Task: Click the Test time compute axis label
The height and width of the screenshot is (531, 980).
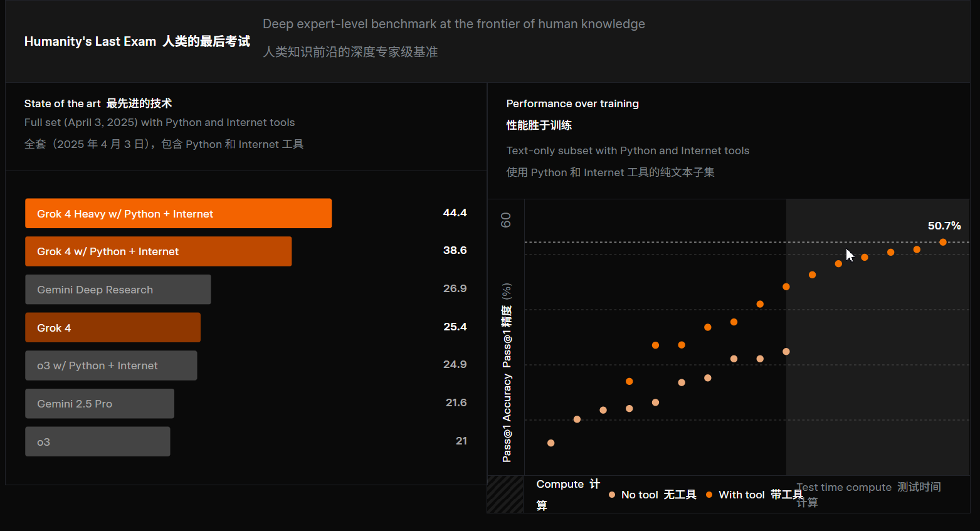Action: pyautogui.click(x=868, y=494)
